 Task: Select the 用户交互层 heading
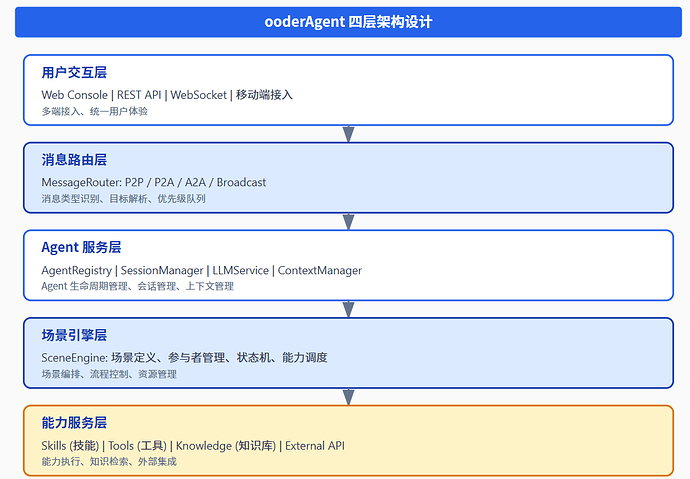coord(74,73)
